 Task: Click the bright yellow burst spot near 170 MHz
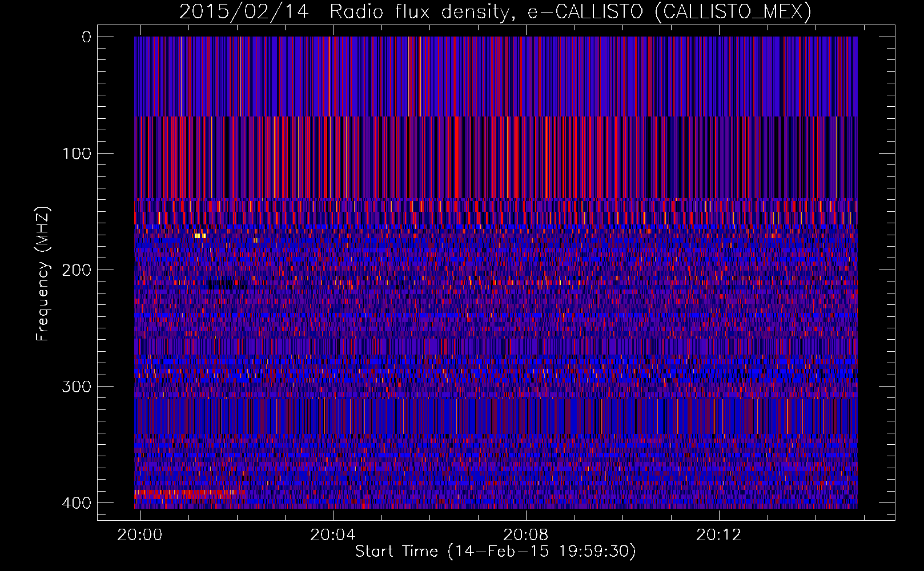[200, 235]
